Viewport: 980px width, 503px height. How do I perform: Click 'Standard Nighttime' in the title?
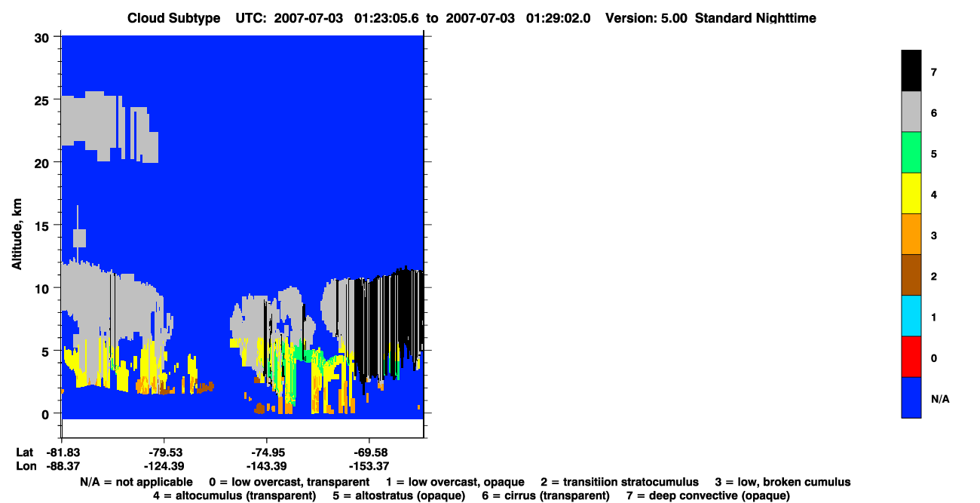tap(756, 18)
